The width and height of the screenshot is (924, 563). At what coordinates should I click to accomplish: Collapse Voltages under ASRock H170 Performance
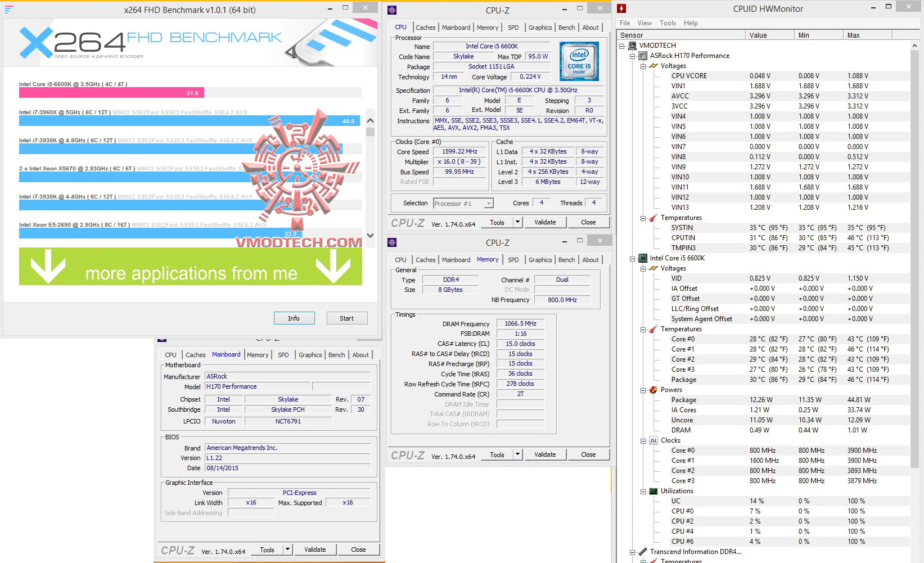pyautogui.click(x=643, y=66)
